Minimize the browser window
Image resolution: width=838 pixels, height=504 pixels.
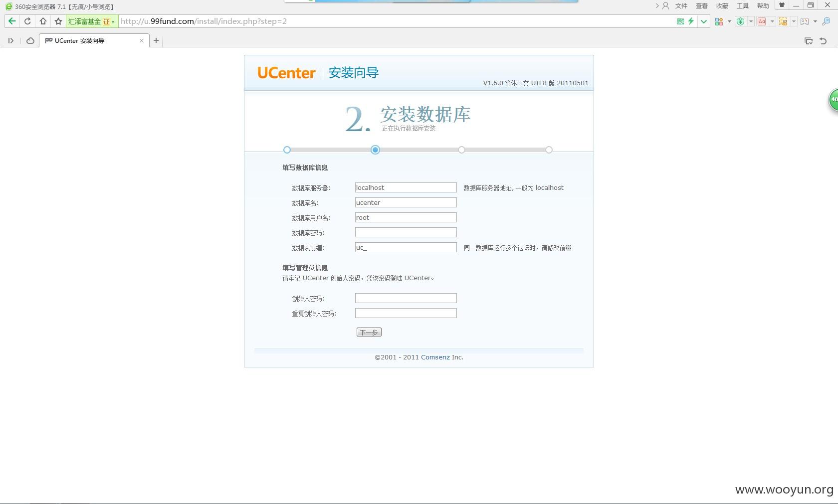(796, 5)
